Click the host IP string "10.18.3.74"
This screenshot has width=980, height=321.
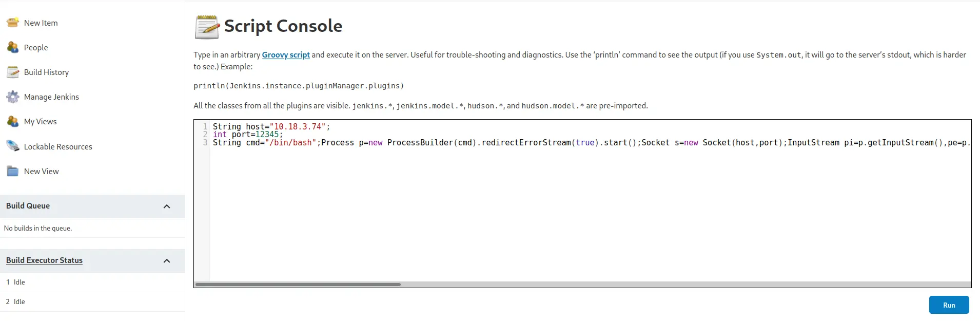coord(298,126)
